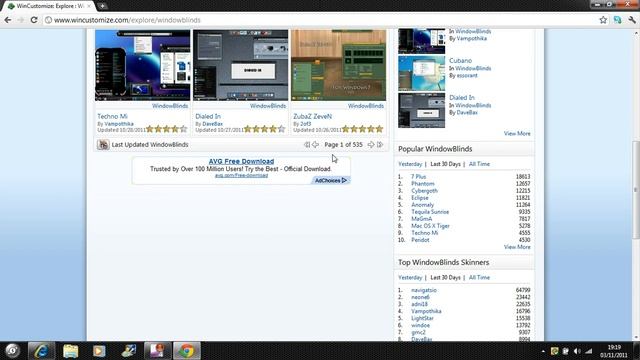Go back with the browser back arrow
Image resolution: width=640 pixels, height=360 pixels.
(x=8, y=20)
